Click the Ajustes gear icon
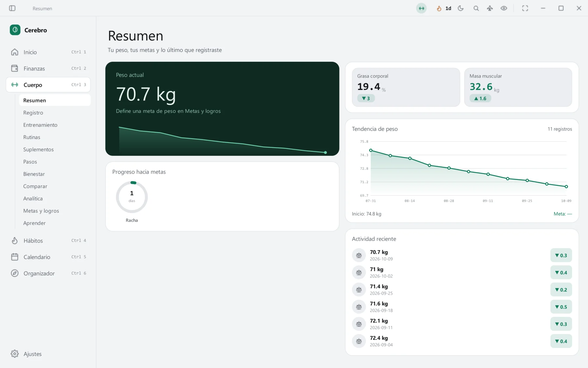Screen dimensions: 588x368 15,354
